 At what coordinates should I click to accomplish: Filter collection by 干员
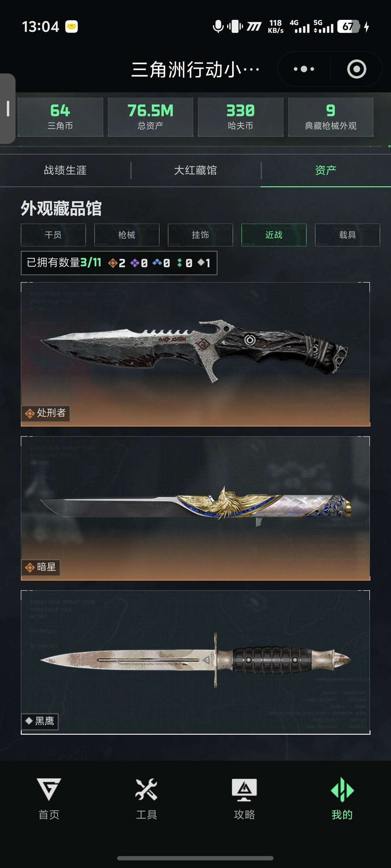pos(53,235)
